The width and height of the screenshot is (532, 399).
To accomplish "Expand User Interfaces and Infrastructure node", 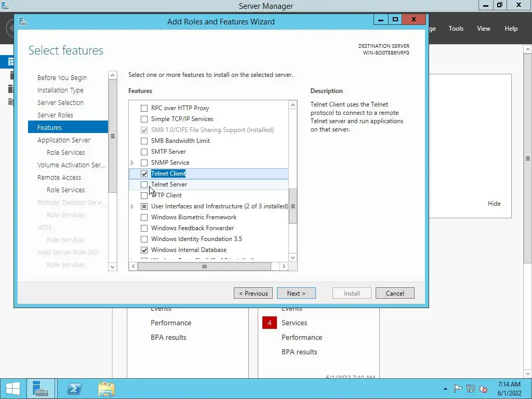I will 132,206.
